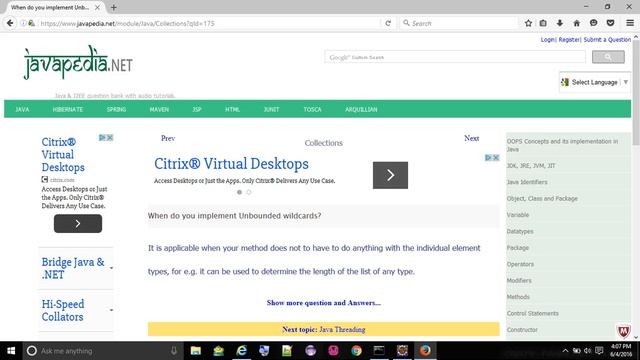
Task: Bookmark this page with the star icon
Action: point(528,23)
